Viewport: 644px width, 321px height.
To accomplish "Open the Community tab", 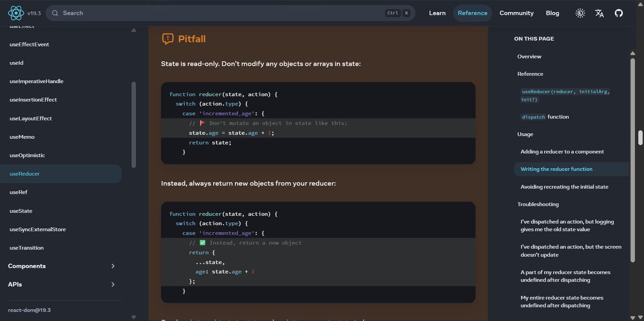I will (x=516, y=13).
